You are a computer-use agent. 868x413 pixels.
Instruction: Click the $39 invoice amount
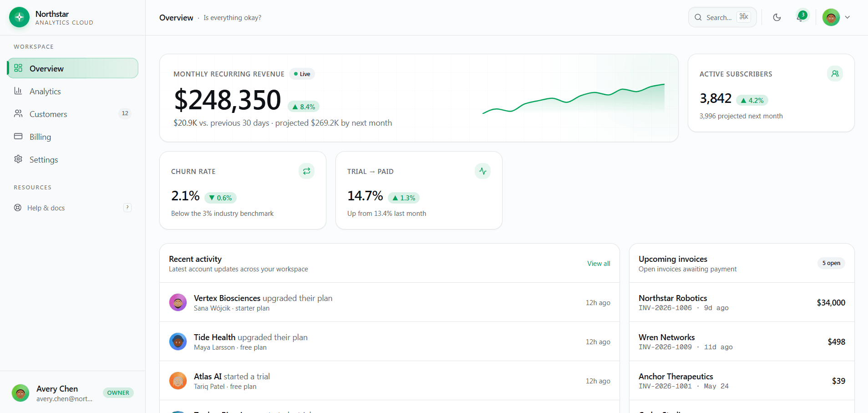[x=838, y=381]
